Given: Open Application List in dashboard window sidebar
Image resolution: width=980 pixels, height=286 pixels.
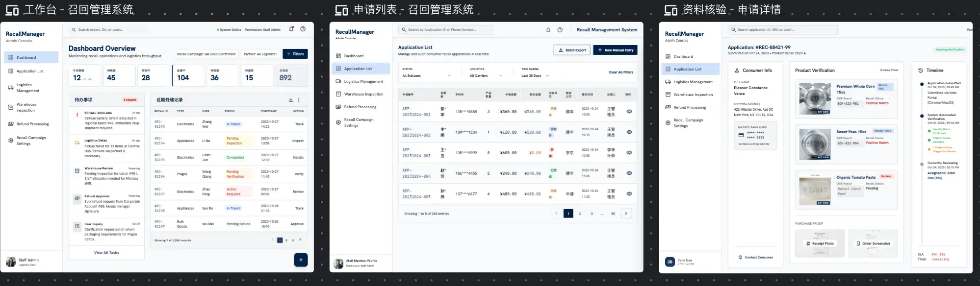Looking at the screenshot, I should click(31, 71).
